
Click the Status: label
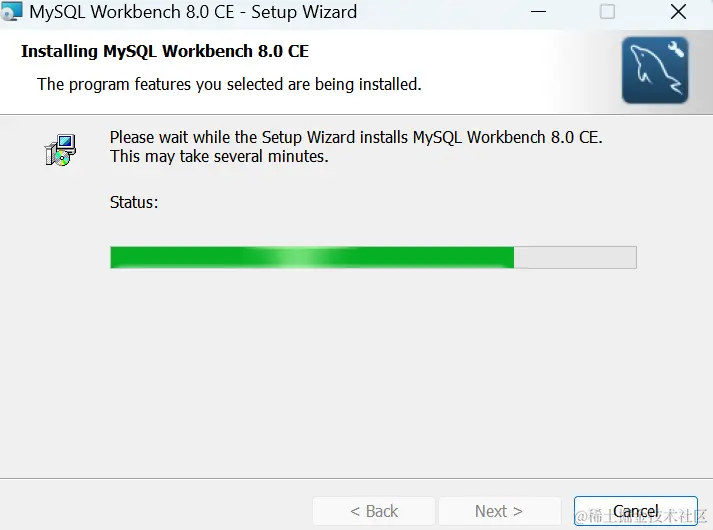click(134, 202)
